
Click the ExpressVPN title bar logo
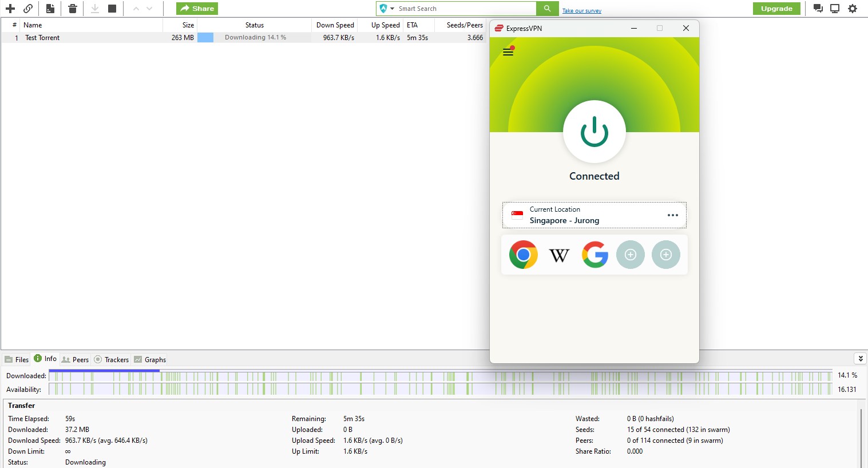click(499, 28)
